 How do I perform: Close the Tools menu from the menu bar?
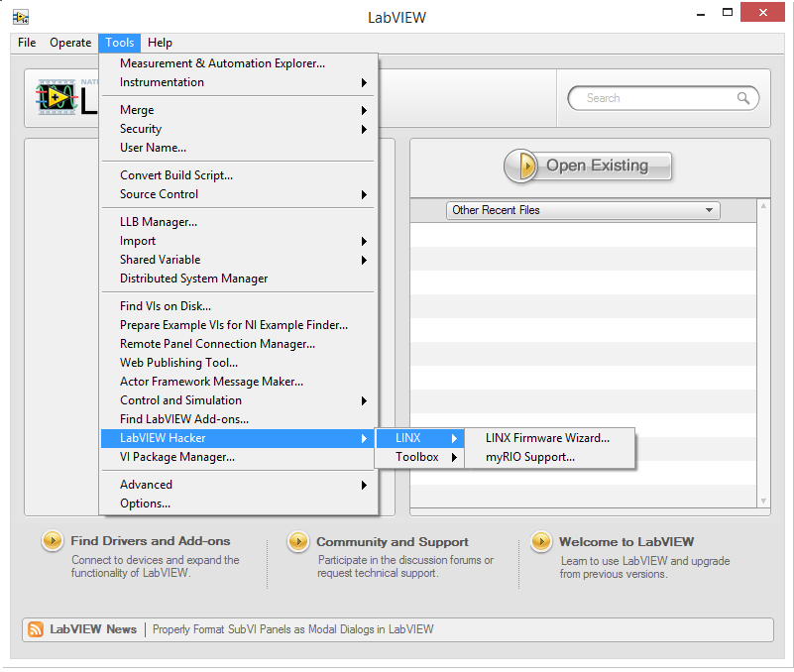[x=120, y=43]
